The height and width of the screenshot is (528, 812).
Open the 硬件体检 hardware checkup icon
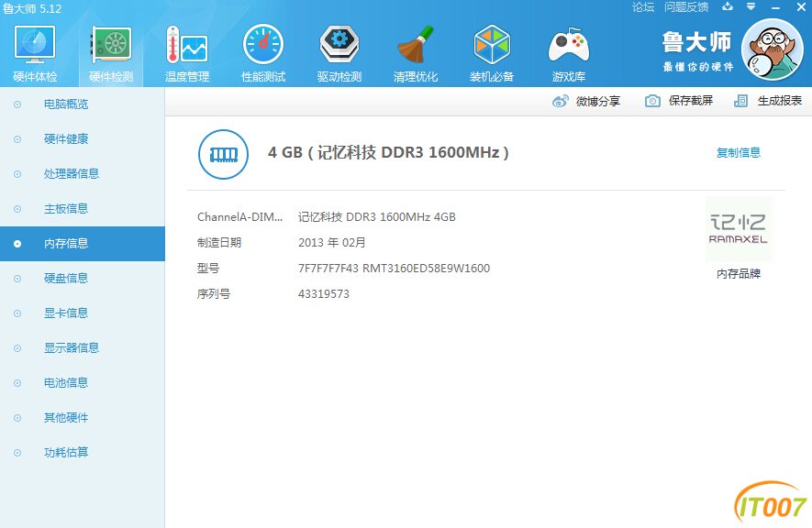click(35, 45)
